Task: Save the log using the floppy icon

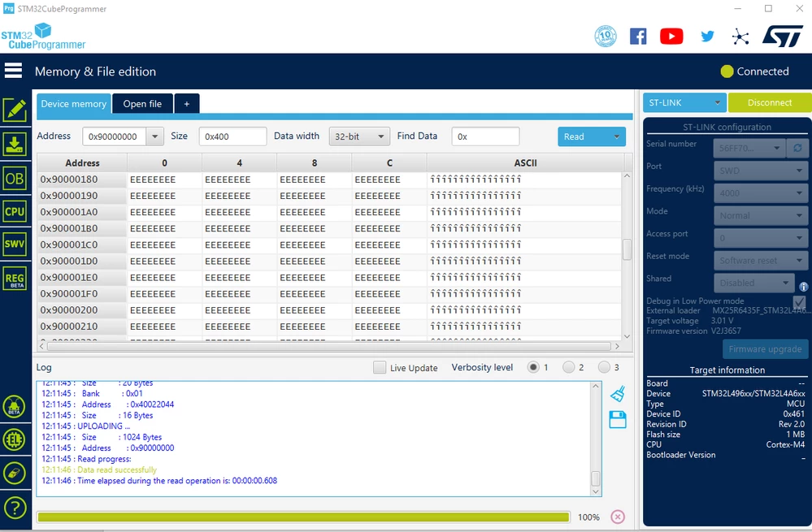Action: (618, 419)
